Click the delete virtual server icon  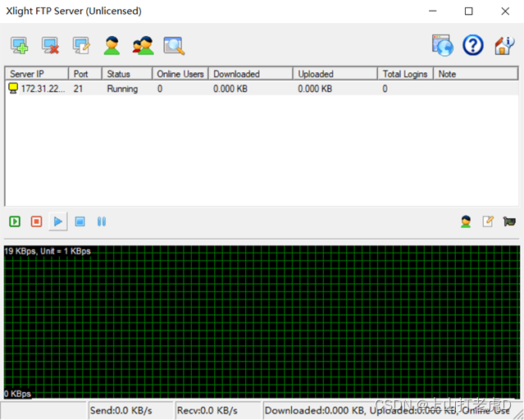tap(50, 46)
